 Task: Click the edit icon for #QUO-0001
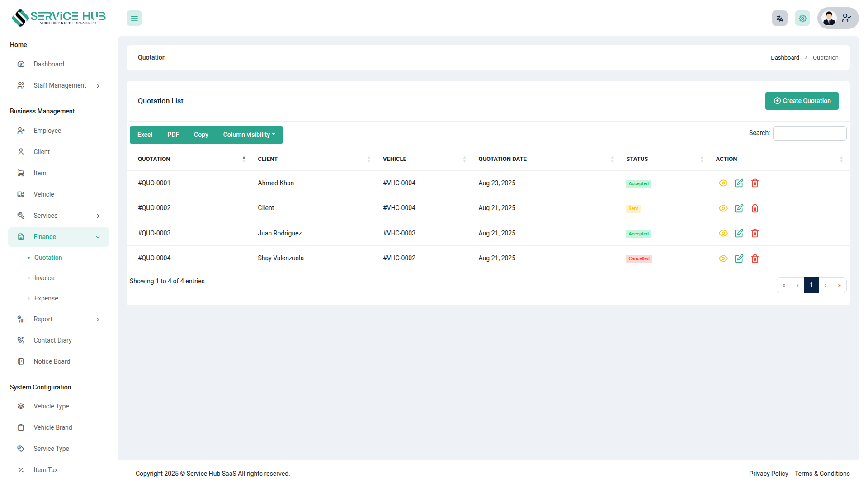pos(739,183)
